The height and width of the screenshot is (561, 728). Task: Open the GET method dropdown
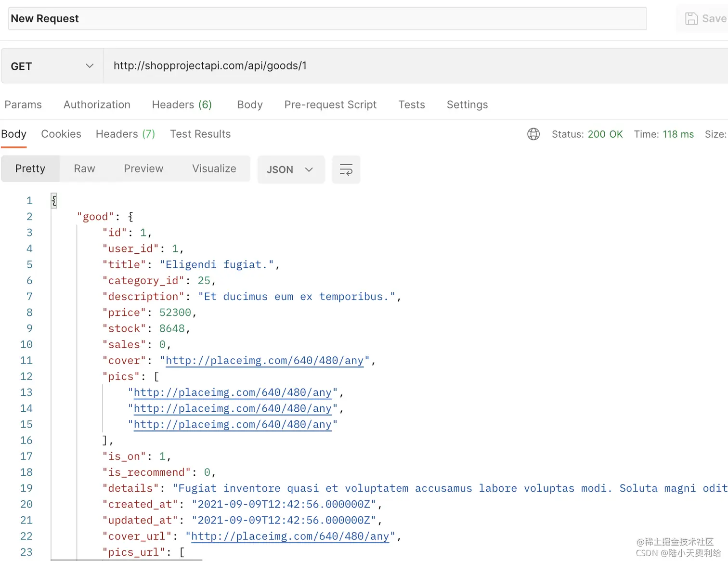click(52, 66)
